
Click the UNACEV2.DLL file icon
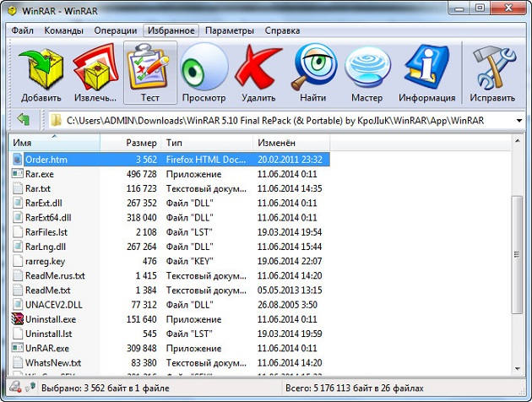click(17, 305)
